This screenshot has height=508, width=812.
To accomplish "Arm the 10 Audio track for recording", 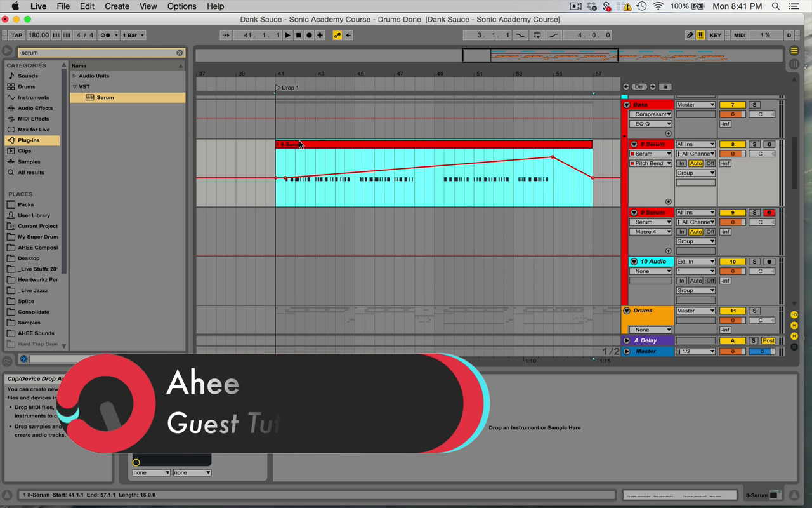I will click(769, 262).
